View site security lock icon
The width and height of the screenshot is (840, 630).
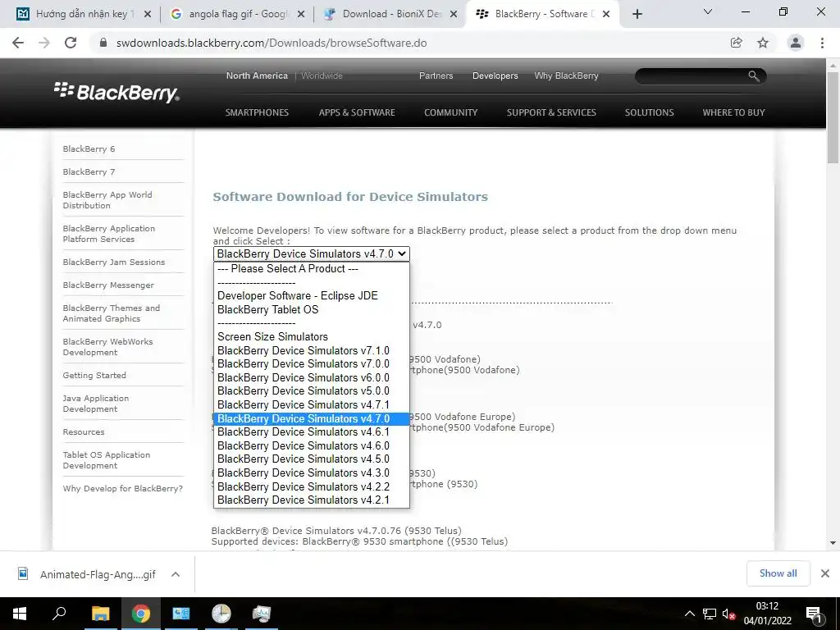tap(103, 43)
